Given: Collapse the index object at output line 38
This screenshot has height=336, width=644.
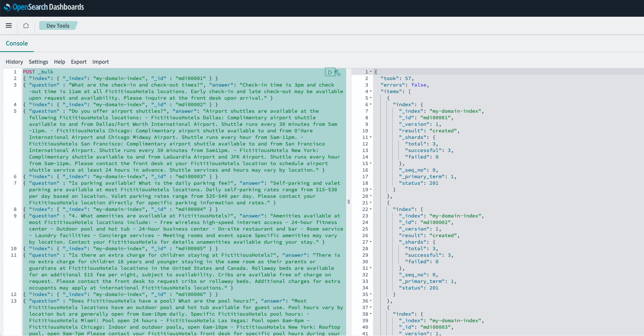Looking at the screenshot, I should (x=370, y=314).
